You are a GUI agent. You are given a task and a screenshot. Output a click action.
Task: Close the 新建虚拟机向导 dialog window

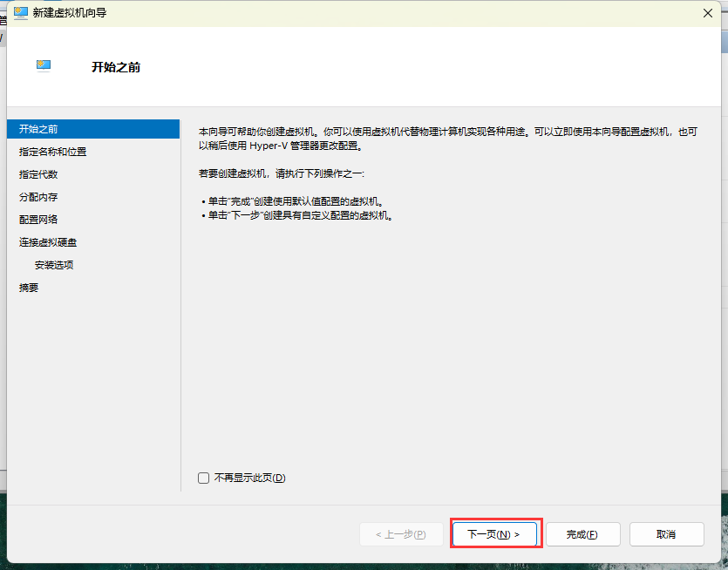[705, 13]
